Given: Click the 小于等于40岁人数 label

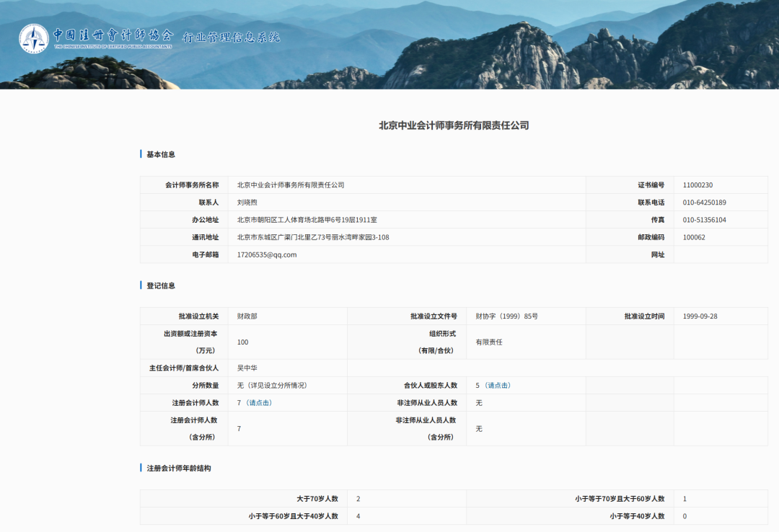Looking at the screenshot, I should pyautogui.click(x=637, y=516).
